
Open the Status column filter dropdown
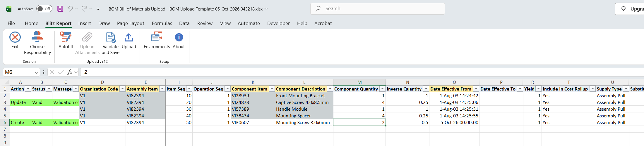point(49,89)
